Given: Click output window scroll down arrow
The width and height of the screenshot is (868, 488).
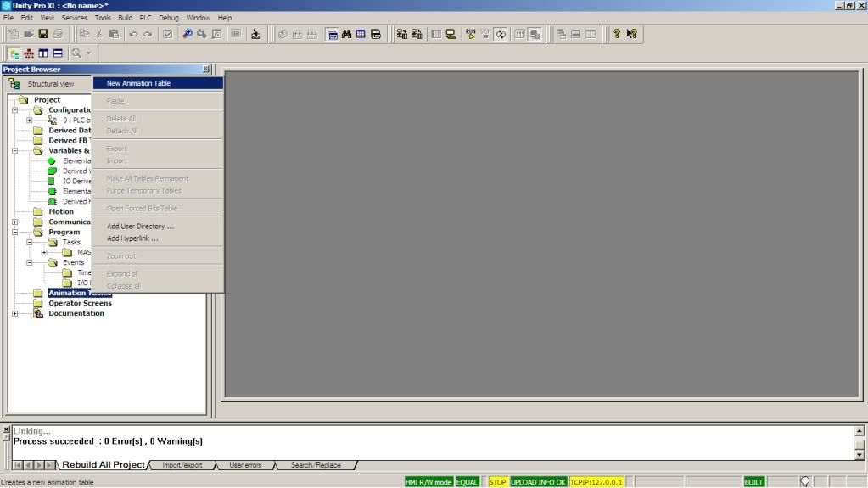Looking at the screenshot, I should [860, 455].
